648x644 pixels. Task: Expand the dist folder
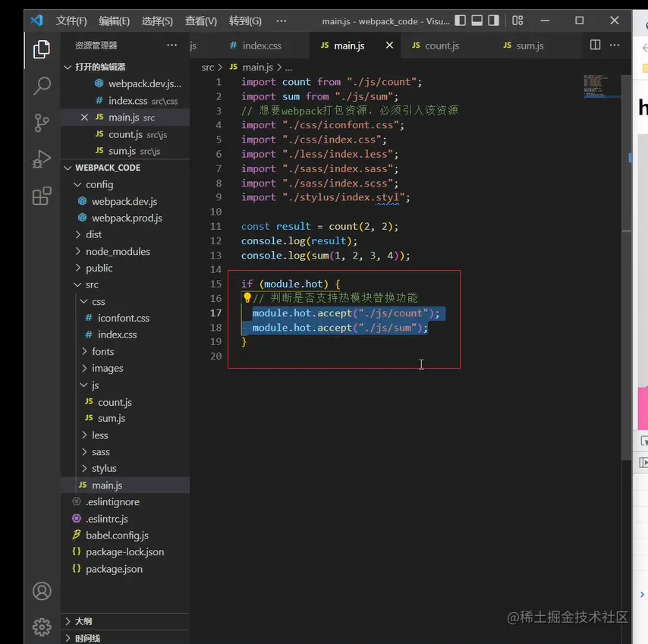pyautogui.click(x=124, y=234)
